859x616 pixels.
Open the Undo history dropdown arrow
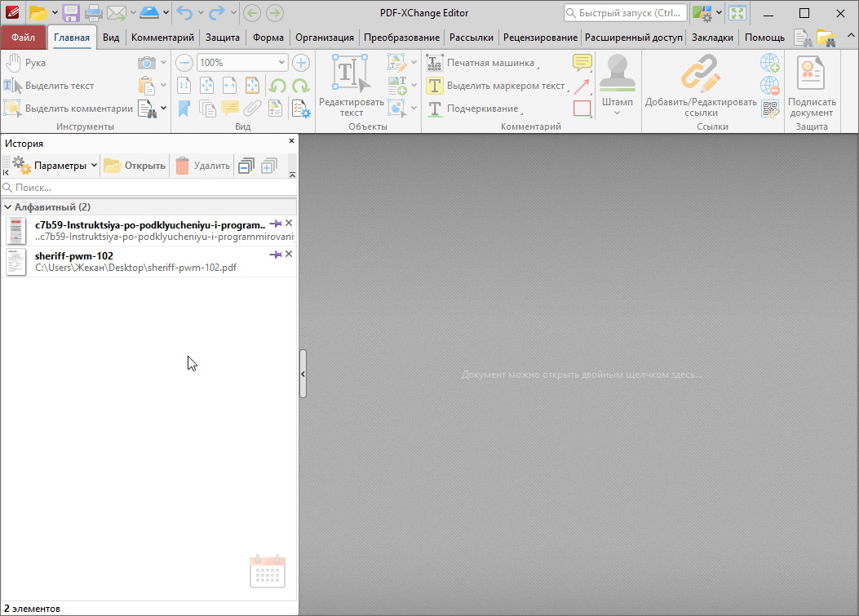pos(200,12)
